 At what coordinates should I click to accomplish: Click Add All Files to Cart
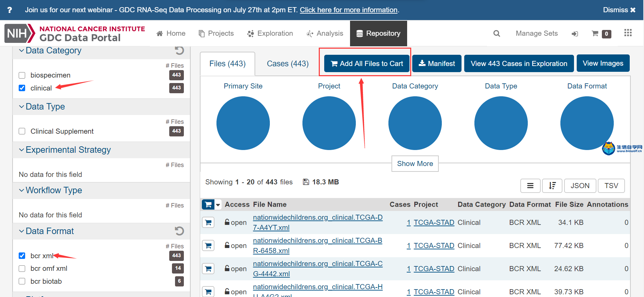point(367,64)
